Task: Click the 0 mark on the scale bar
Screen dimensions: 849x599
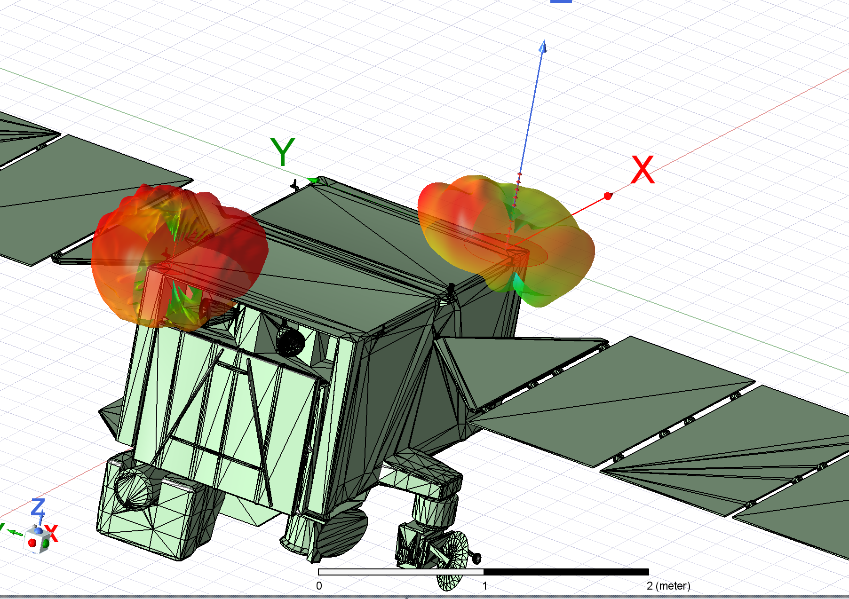Action: pyautogui.click(x=319, y=585)
